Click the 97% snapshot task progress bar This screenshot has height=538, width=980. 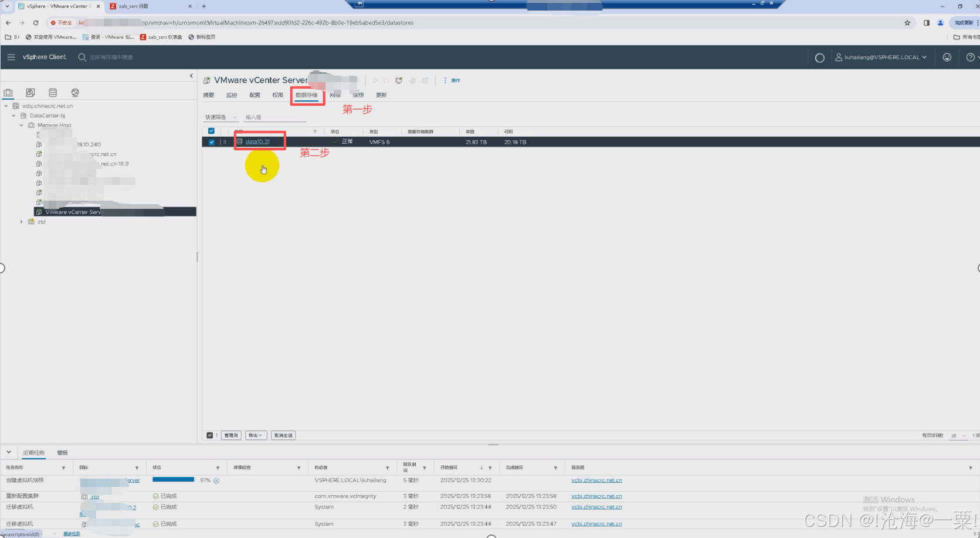tap(173, 480)
